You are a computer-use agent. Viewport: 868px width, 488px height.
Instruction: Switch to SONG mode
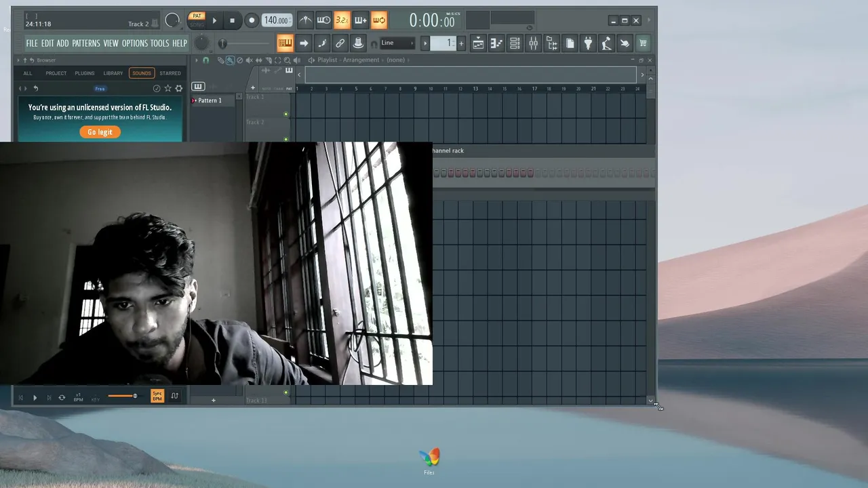coord(197,24)
